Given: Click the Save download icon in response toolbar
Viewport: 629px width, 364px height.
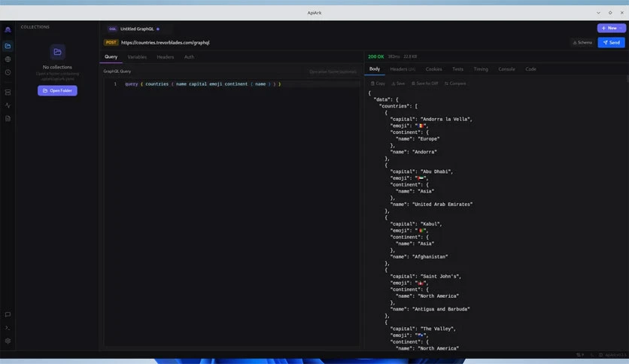Looking at the screenshot, I should tap(394, 83).
